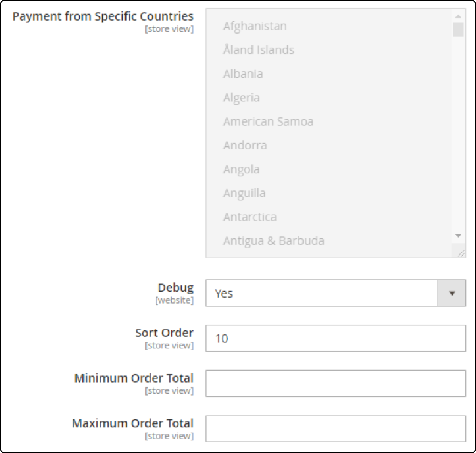Select Angola from the countries list
This screenshot has width=476, height=453.
pyautogui.click(x=241, y=169)
